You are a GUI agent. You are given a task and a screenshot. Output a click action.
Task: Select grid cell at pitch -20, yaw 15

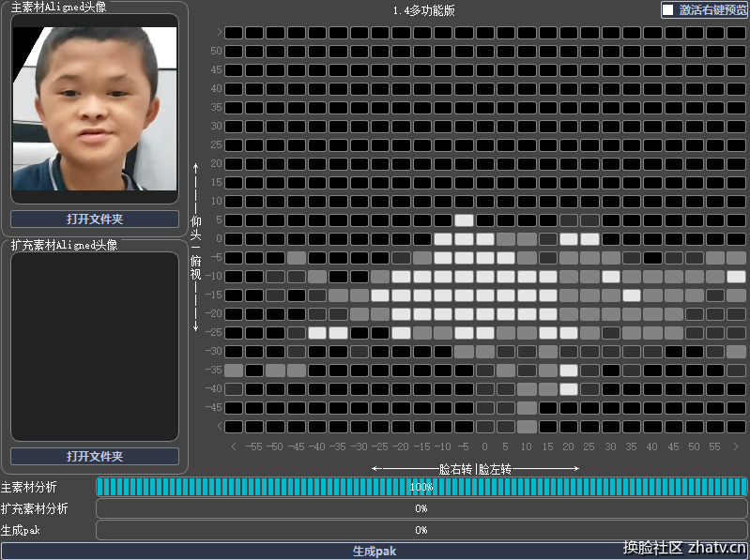click(547, 314)
